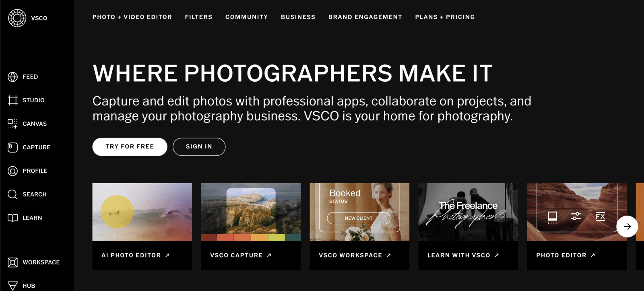
Task: Select the Studio crop-frame icon
Action: pos(13,100)
